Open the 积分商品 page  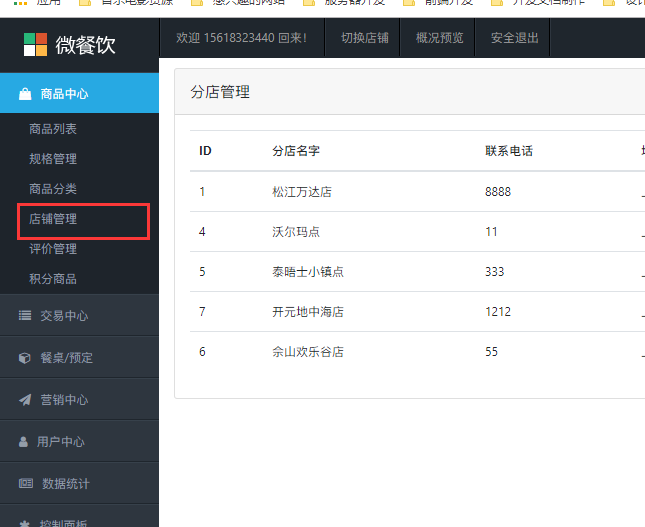(53, 279)
